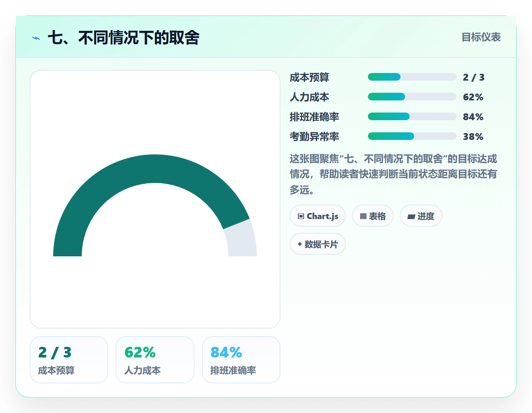Click the 考勤异常率 progress bar
This screenshot has height=413, width=532.
(x=412, y=136)
